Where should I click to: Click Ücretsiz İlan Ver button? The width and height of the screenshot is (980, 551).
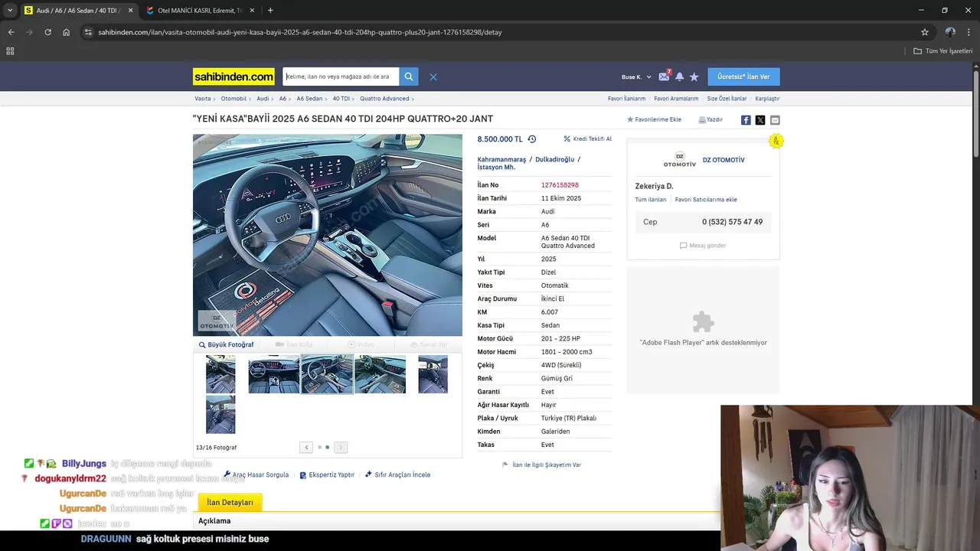pyautogui.click(x=743, y=77)
